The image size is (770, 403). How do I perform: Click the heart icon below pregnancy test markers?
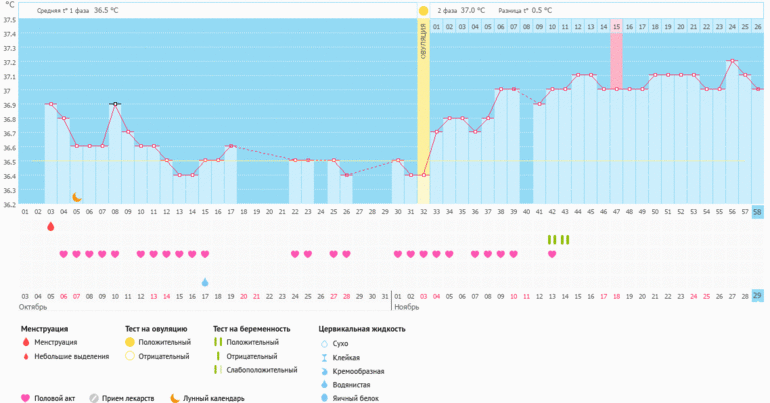[552, 254]
